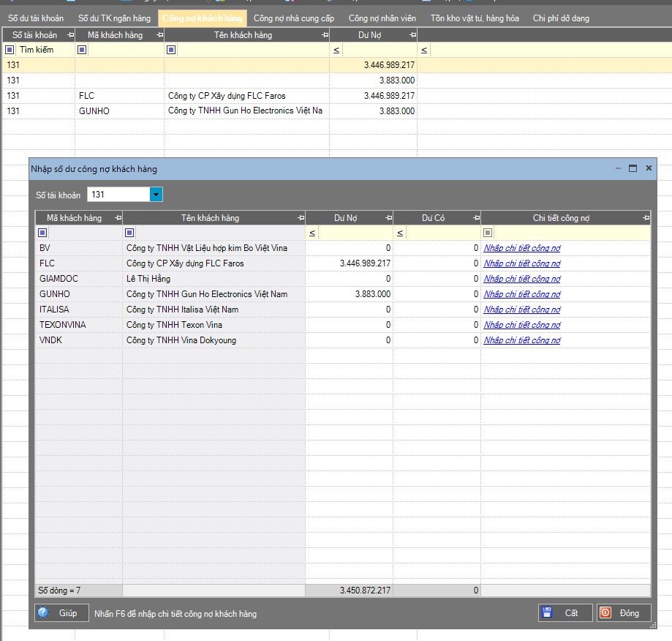672x641 pixels.
Task: Open Nhập chi tiết công nợ for FLC
Action: [x=522, y=263]
